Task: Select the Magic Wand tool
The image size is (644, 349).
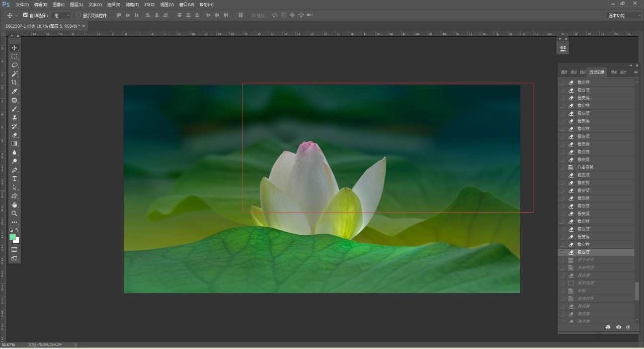Action: pos(15,74)
